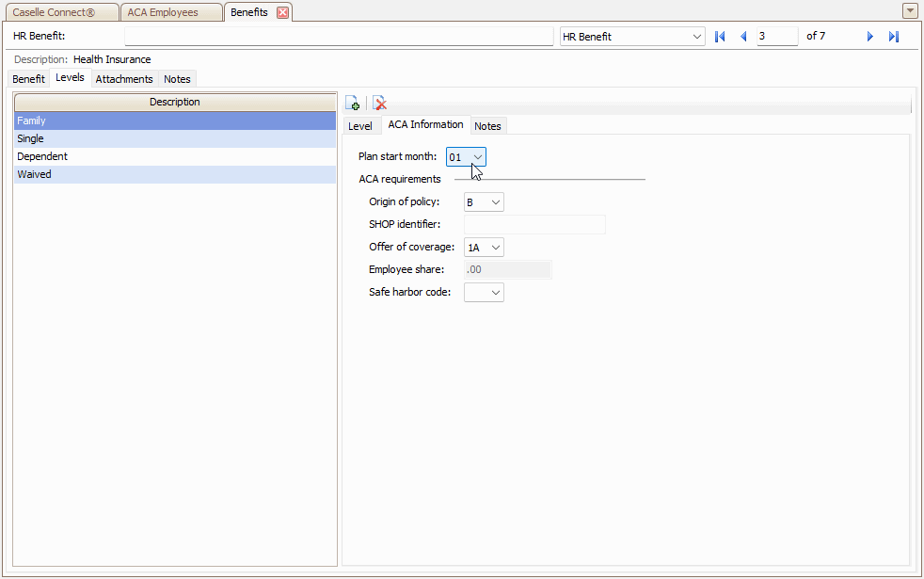The height and width of the screenshot is (579, 924).
Task: Click the Employee share field
Action: point(508,270)
